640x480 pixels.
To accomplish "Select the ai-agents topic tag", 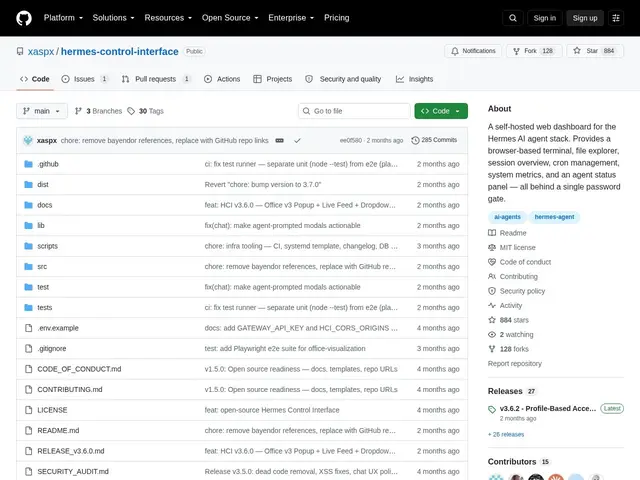I will pyautogui.click(x=507, y=217).
